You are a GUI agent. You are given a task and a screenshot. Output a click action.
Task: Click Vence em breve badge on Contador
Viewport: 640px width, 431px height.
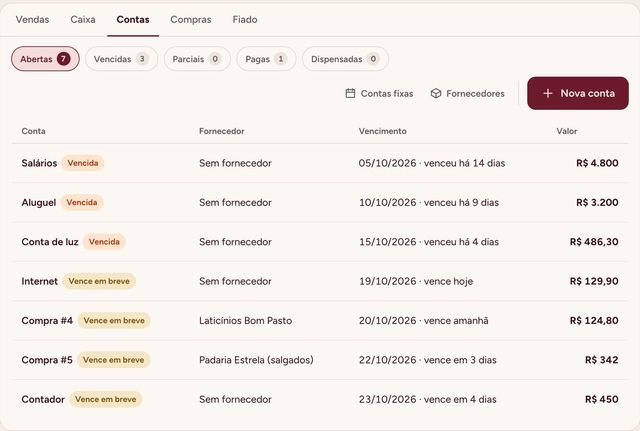click(106, 399)
